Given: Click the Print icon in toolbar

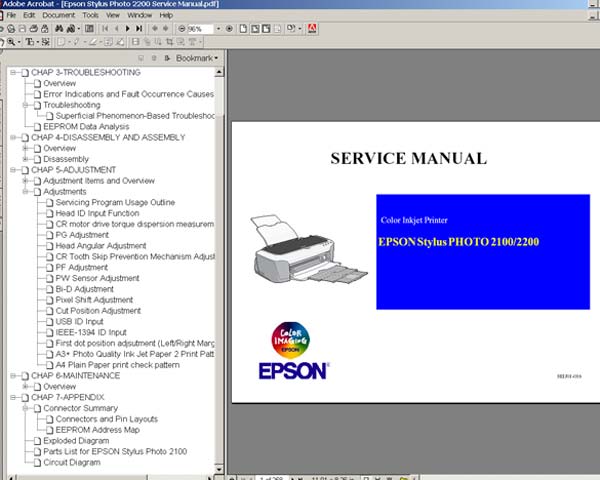Looking at the screenshot, I should (34, 29).
